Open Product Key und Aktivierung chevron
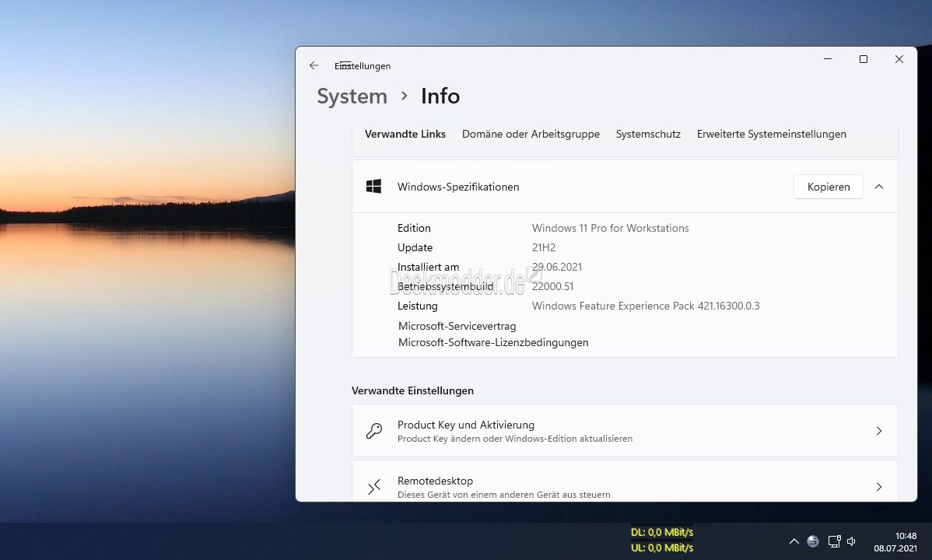 pos(878,431)
